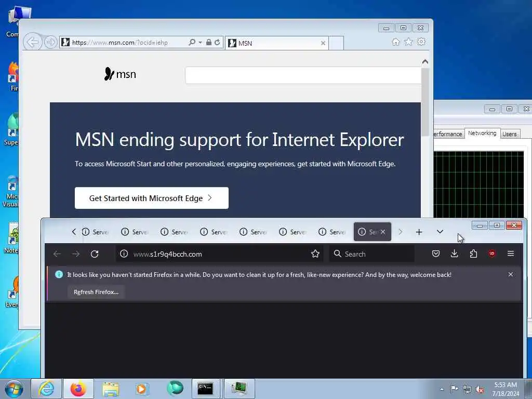Open command prompt window on taskbar

206,389
